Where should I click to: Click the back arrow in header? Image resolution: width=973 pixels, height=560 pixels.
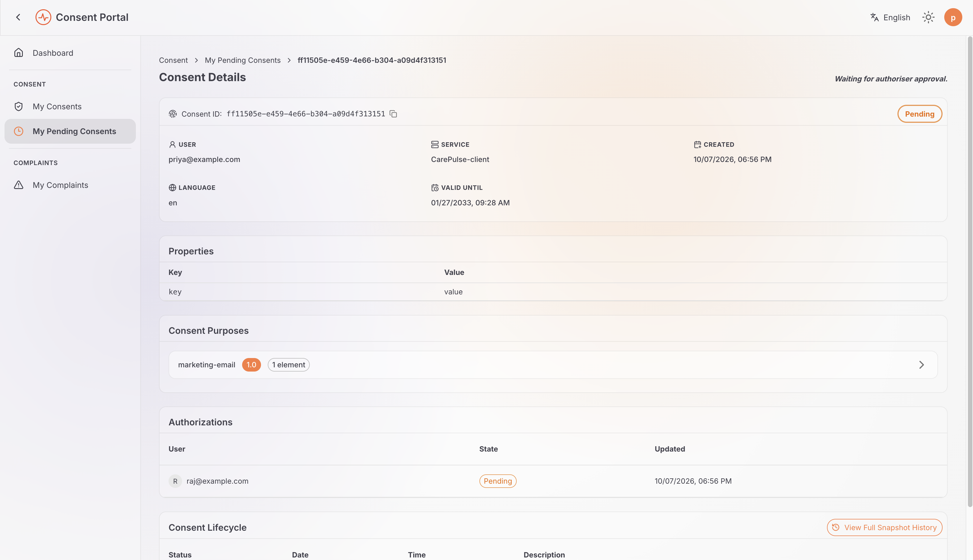(x=18, y=17)
